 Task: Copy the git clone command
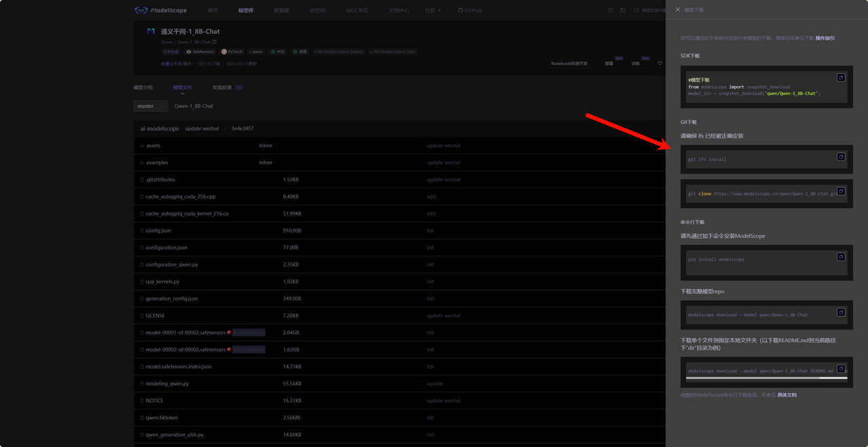(841, 191)
